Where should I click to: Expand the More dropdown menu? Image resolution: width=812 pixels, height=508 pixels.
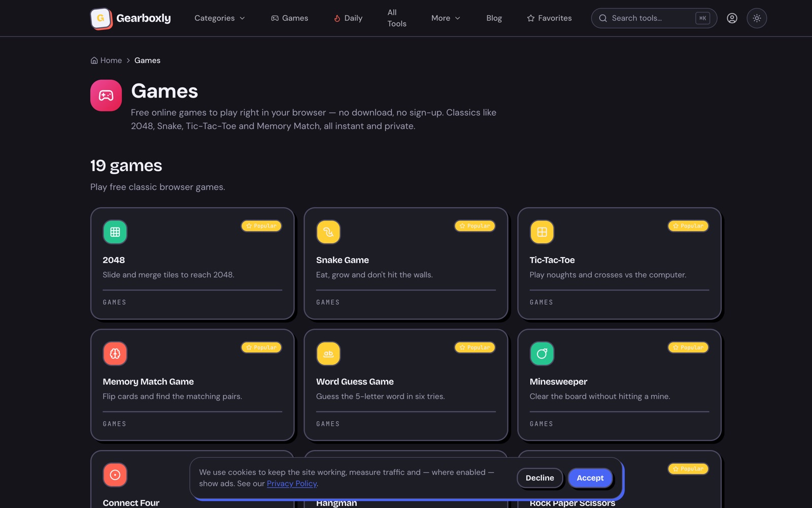tap(446, 18)
